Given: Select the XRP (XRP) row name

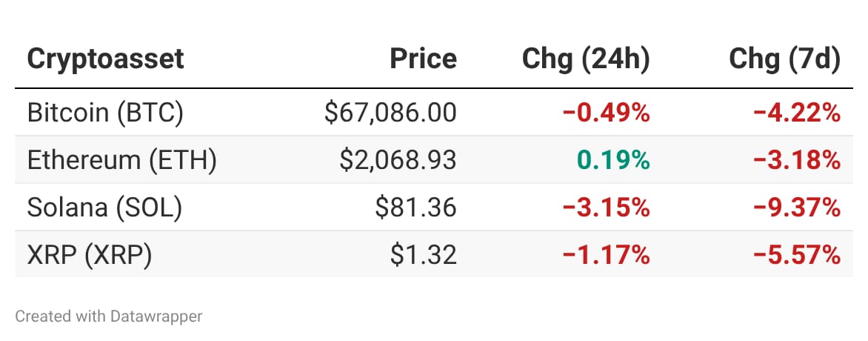Looking at the screenshot, I should pos(90,255).
